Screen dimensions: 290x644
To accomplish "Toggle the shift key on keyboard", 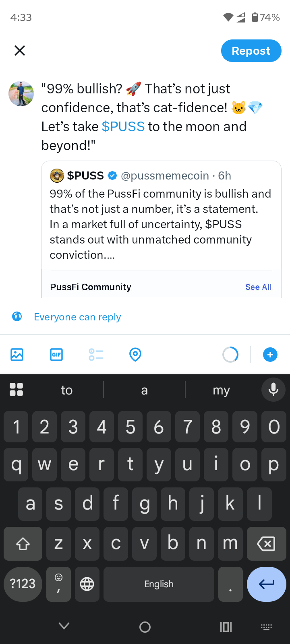I will tap(23, 544).
